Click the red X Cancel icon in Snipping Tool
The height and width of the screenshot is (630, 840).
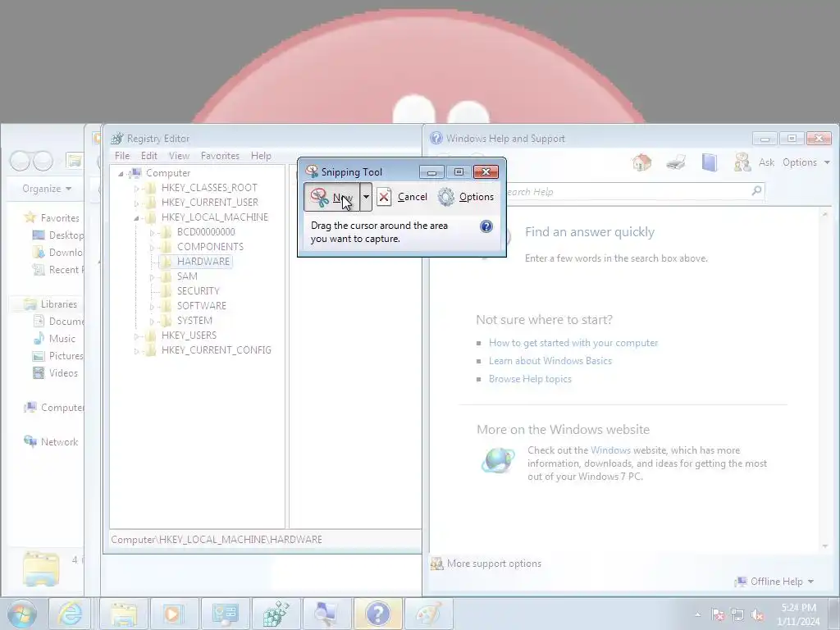[x=384, y=197]
